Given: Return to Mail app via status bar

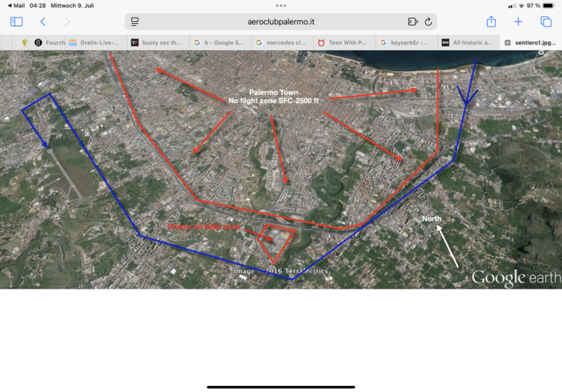Looking at the screenshot, I should click(x=15, y=6).
